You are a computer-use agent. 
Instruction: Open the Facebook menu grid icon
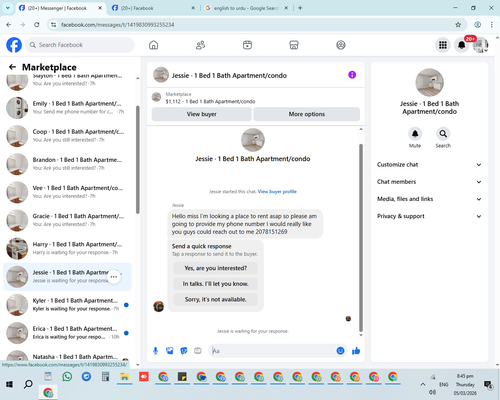[443, 45]
